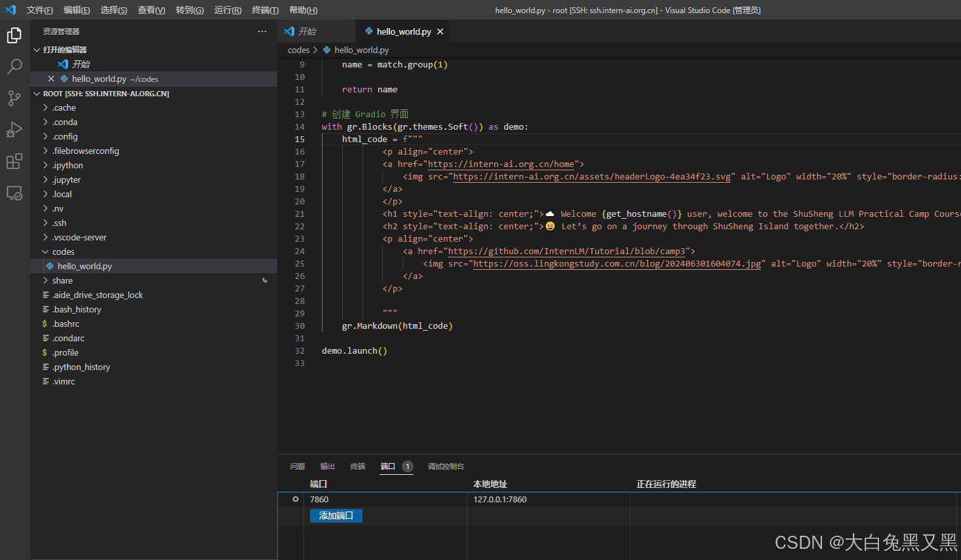Switch to the 调试控制台 panel tab
Viewport: 961px width, 560px height.
coord(446,466)
